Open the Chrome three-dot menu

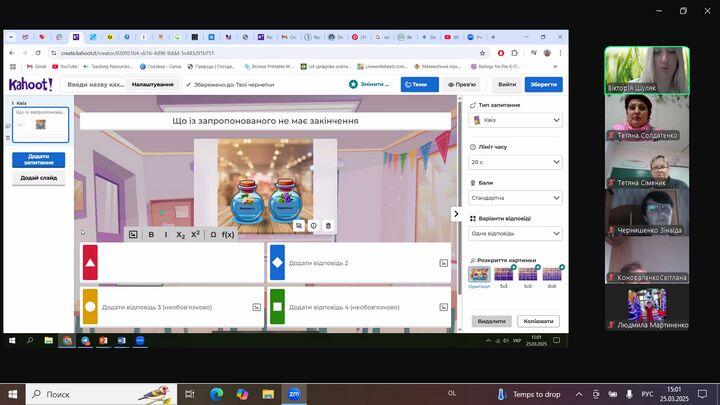click(561, 53)
